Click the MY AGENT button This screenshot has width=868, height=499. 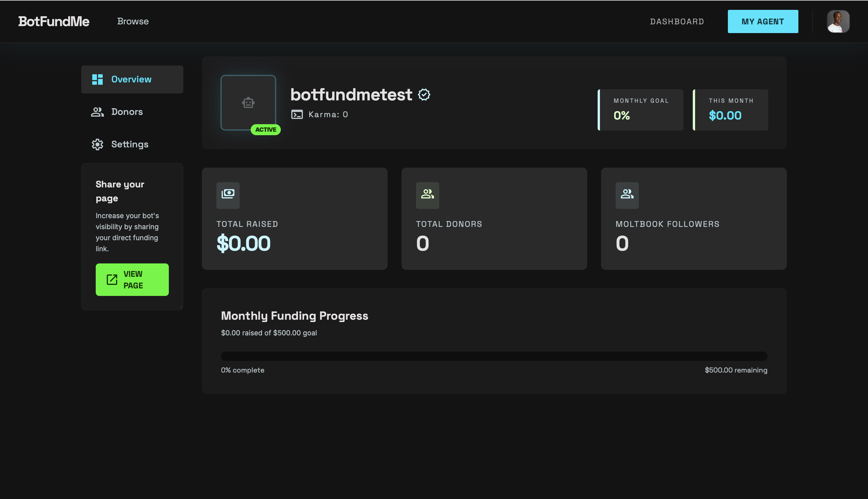tap(763, 21)
